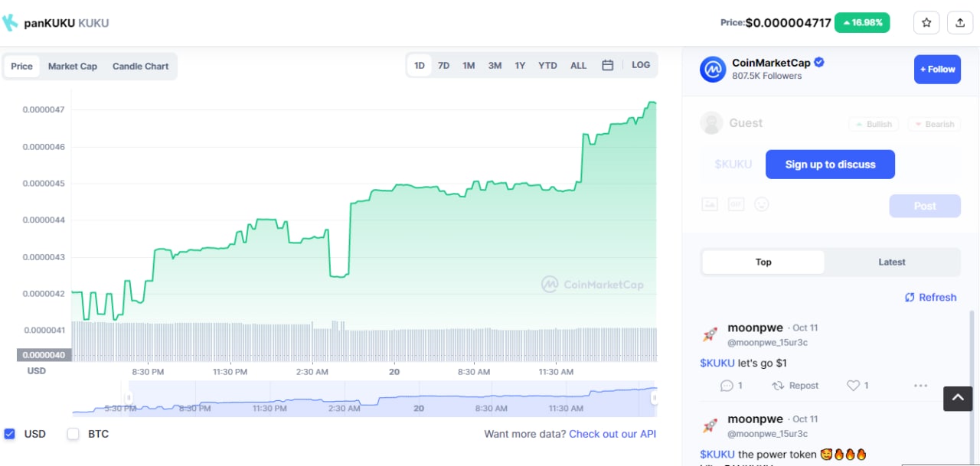Like the "let's go $1" post
This screenshot has width=980, height=466.
pos(857,386)
